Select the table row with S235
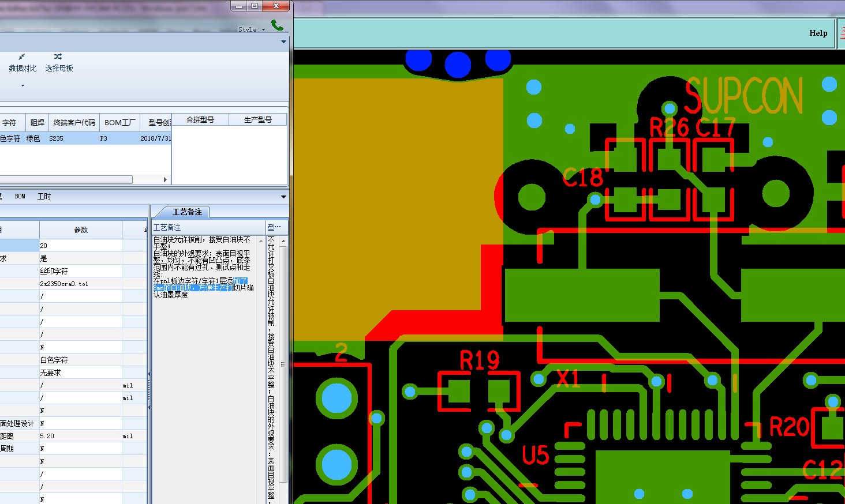Viewport: 845px width, 504px height. tap(85, 138)
